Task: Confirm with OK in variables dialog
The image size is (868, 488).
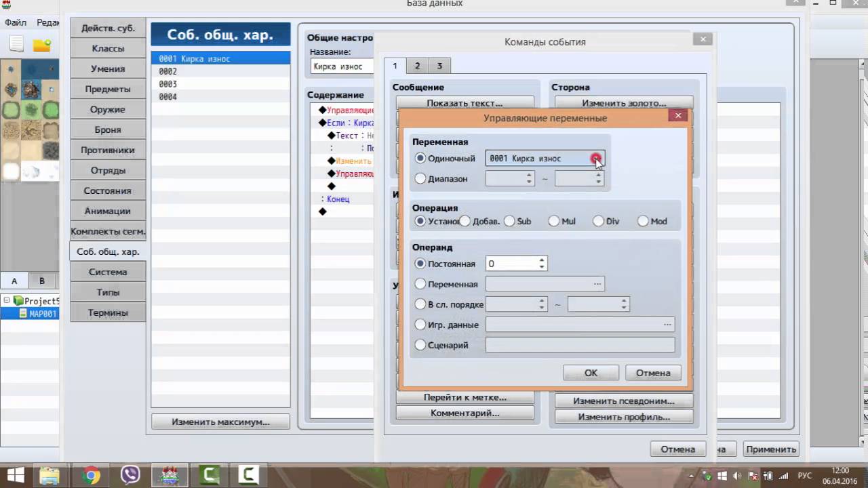Action: pyautogui.click(x=591, y=373)
